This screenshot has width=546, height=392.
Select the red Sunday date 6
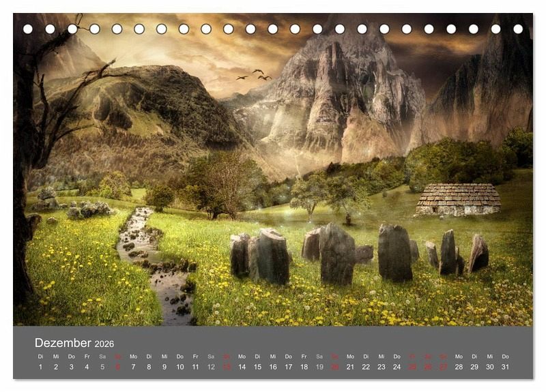[x=117, y=367]
